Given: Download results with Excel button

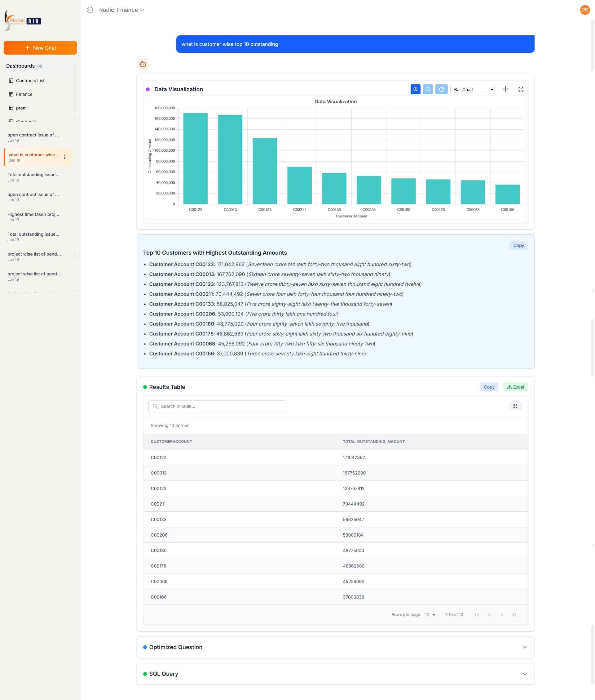Looking at the screenshot, I should coord(515,387).
